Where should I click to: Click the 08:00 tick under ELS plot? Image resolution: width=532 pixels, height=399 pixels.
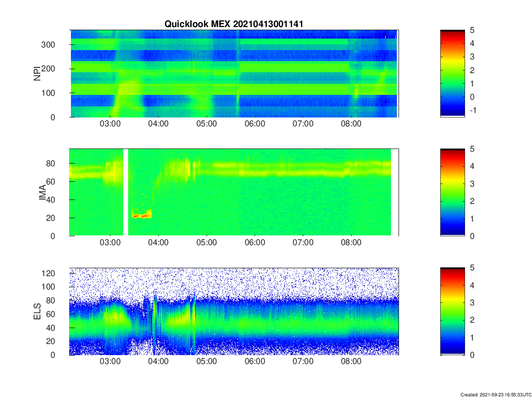[x=351, y=362]
